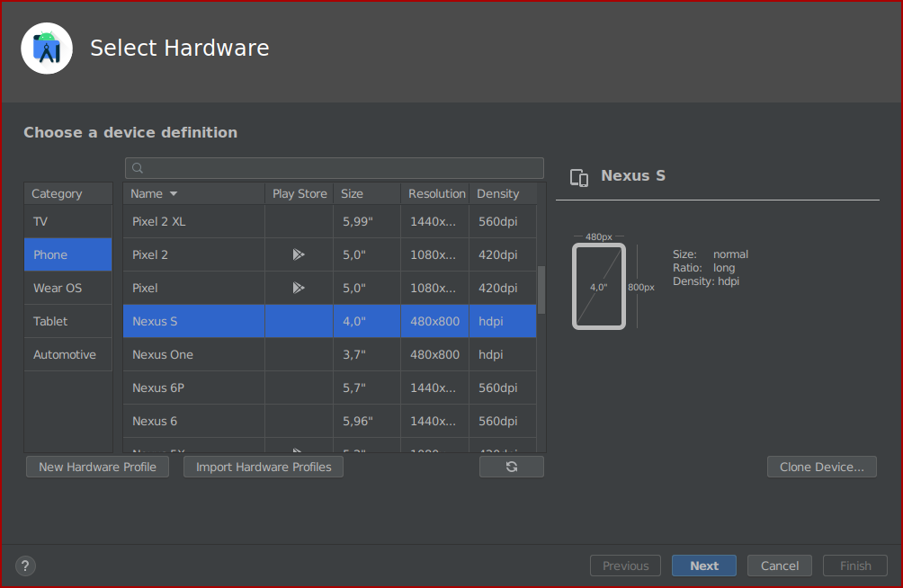903x588 pixels.
Task: Click the search magnifier icon
Action: [x=137, y=168]
